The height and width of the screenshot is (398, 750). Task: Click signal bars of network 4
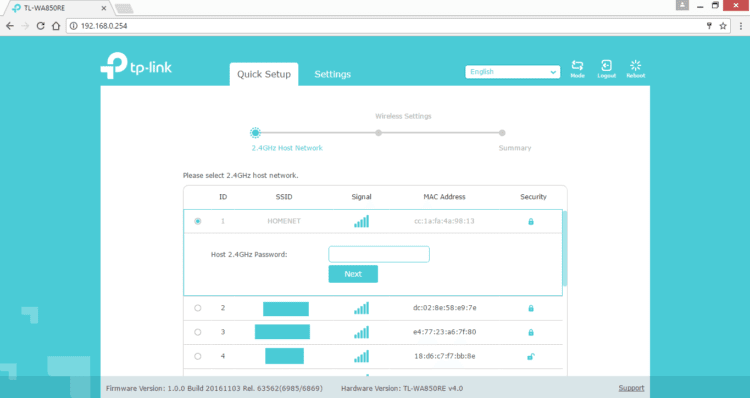362,356
